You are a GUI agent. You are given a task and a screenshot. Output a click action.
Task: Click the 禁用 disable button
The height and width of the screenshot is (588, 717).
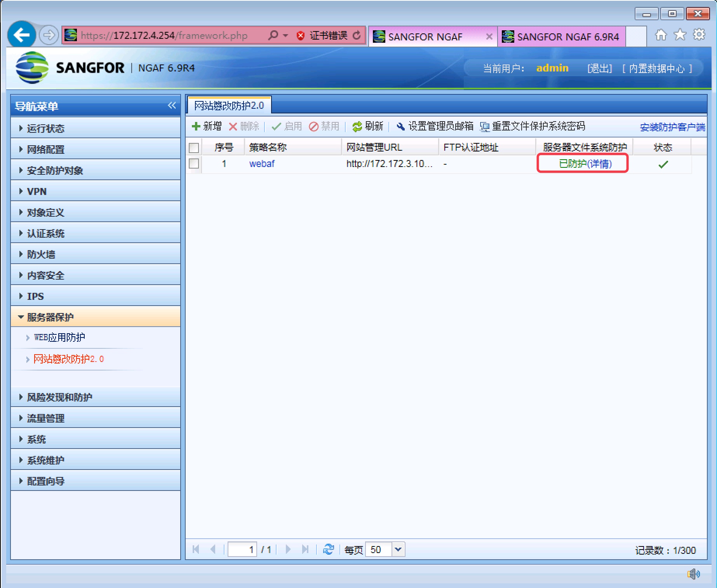coord(324,126)
